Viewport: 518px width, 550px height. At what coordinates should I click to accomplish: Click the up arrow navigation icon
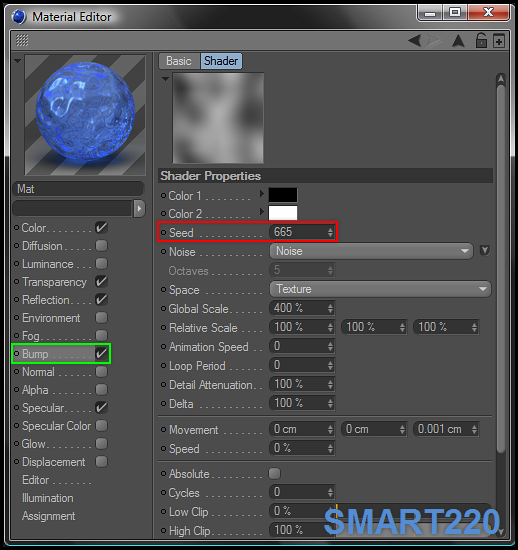458,41
